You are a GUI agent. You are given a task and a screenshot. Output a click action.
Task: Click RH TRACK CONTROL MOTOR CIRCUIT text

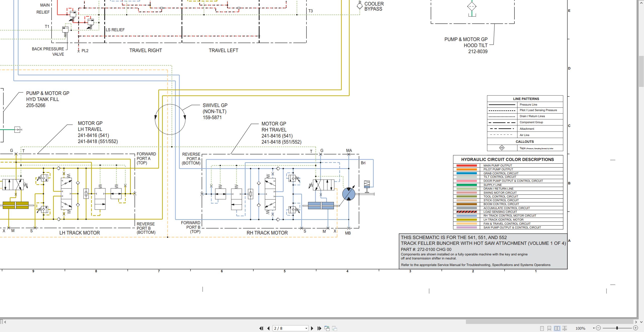510,216
